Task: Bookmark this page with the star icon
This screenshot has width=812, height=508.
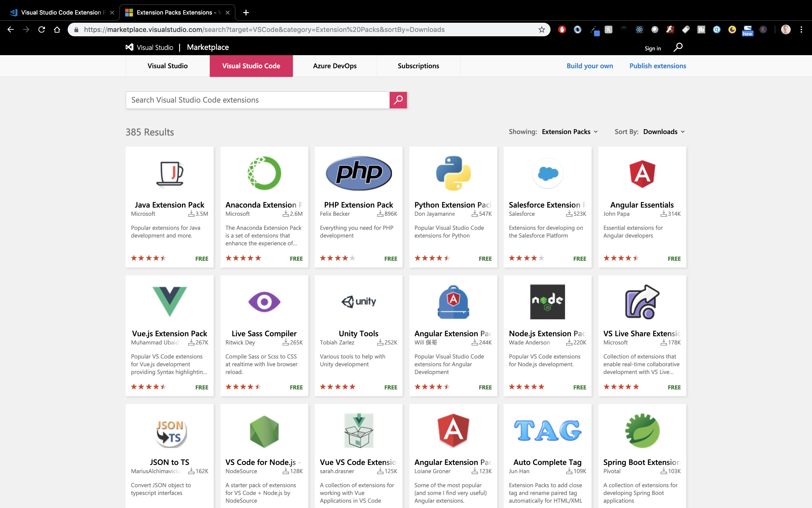Action: point(542,30)
